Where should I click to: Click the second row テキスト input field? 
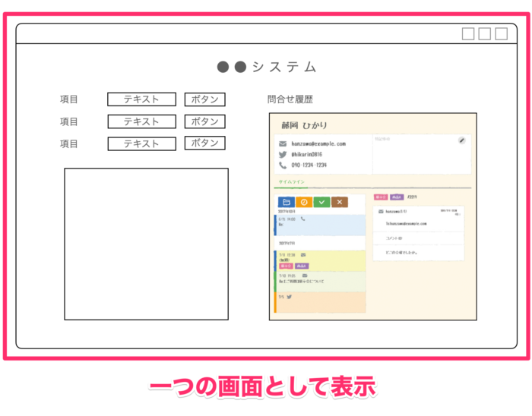(x=141, y=121)
